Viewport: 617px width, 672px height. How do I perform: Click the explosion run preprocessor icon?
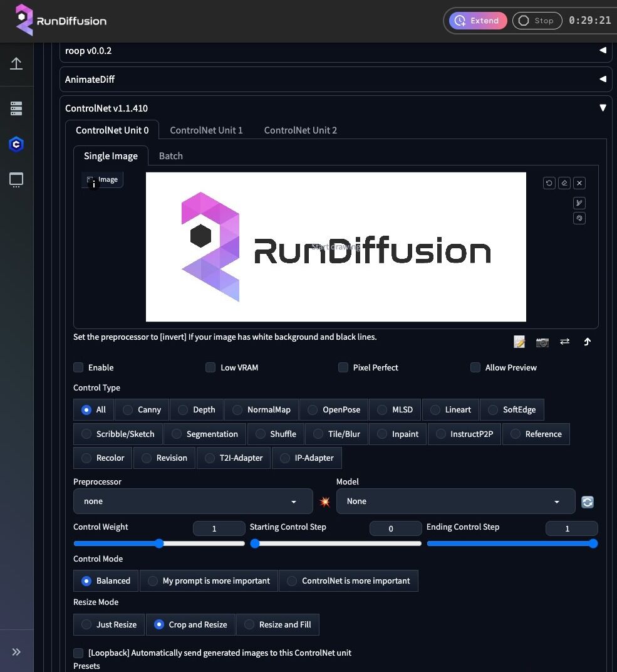tap(324, 502)
